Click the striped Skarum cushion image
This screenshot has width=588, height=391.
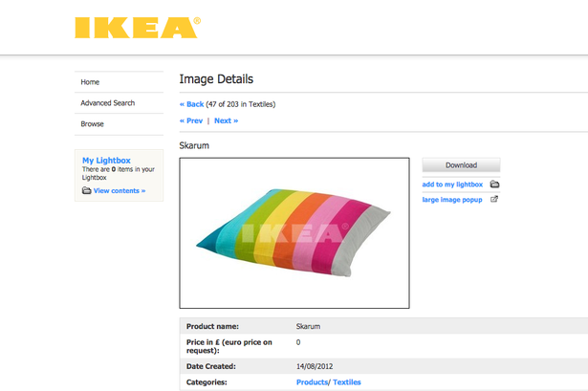tap(294, 232)
